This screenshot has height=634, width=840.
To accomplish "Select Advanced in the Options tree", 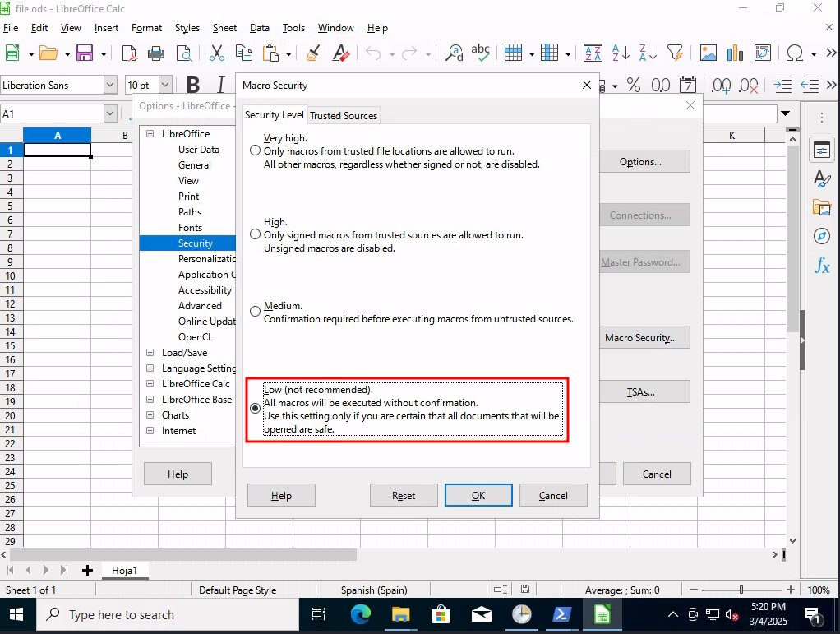I will (x=200, y=305).
